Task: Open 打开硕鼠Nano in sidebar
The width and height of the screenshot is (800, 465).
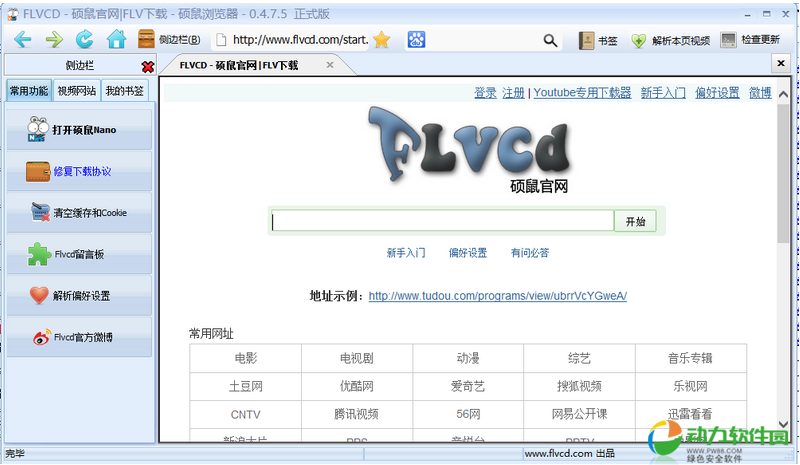Action: coord(80,130)
